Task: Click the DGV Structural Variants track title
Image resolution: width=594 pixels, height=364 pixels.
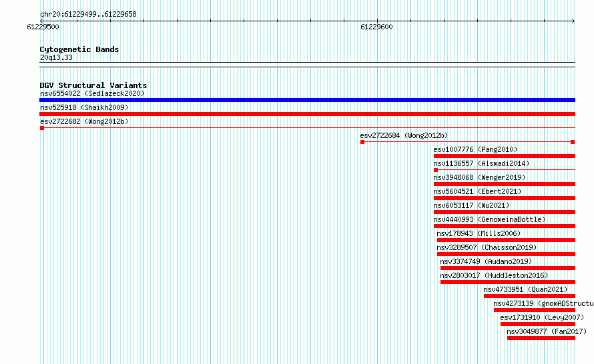Action: (x=93, y=85)
